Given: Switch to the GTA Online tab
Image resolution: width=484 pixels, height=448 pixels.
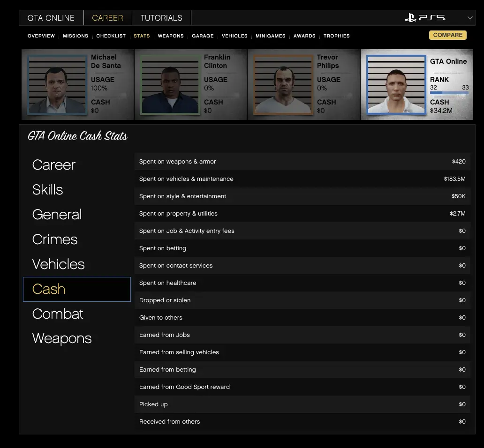Looking at the screenshot, I should [51, 18].
